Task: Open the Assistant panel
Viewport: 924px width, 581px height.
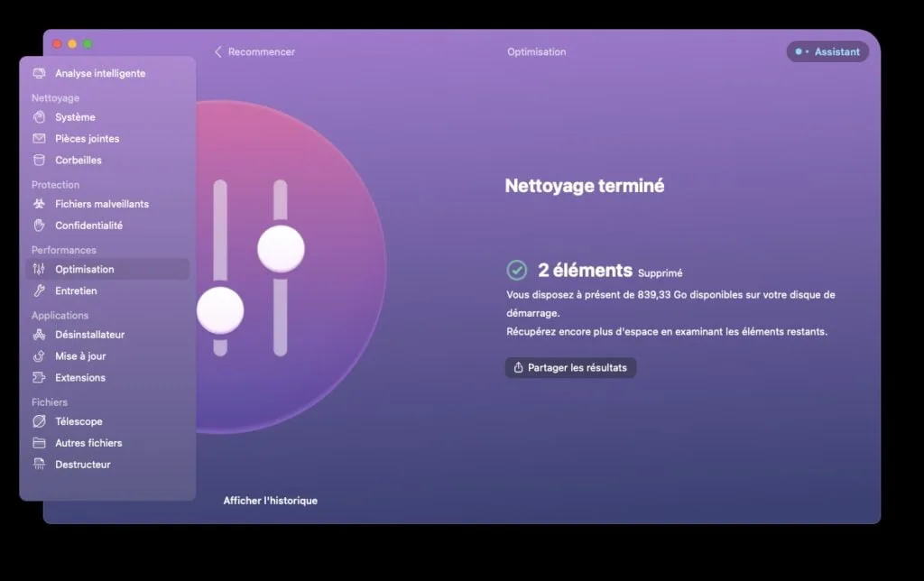Action: (827, 51)
